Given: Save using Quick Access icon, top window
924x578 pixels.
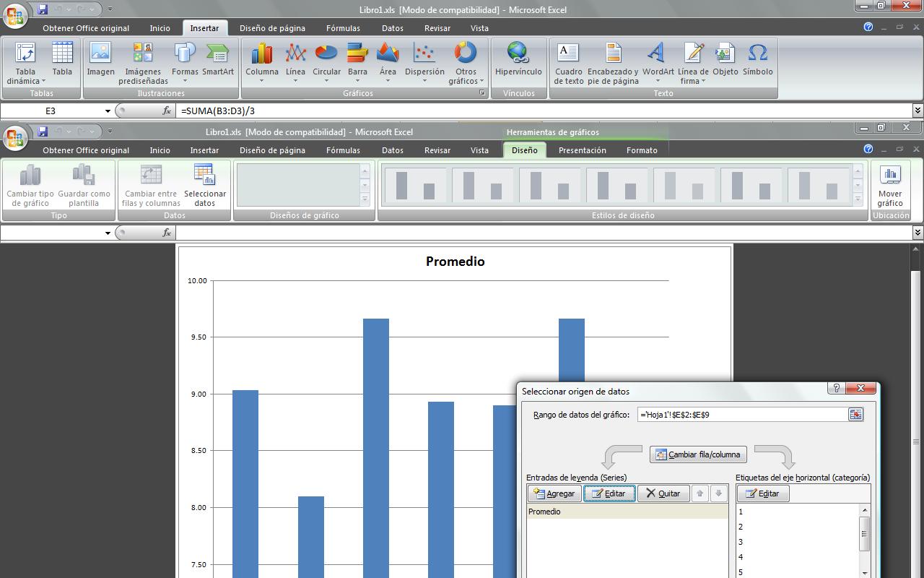Looking at the screenshot, I should coord(43,9).
